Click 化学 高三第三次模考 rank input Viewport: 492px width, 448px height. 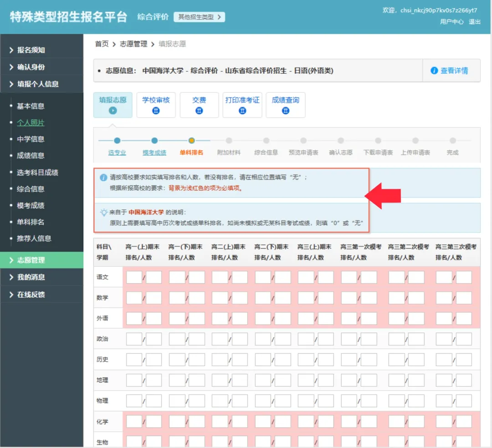tap(444, 422)
